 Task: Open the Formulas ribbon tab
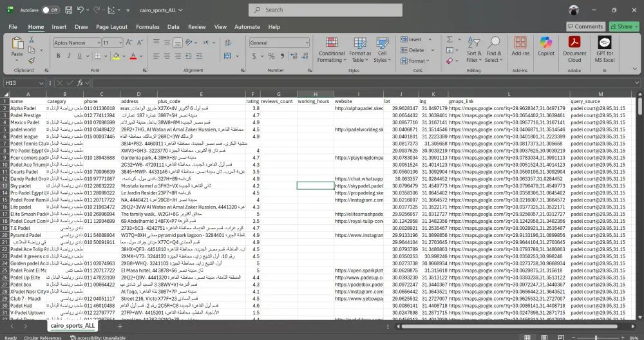point(147,26)
